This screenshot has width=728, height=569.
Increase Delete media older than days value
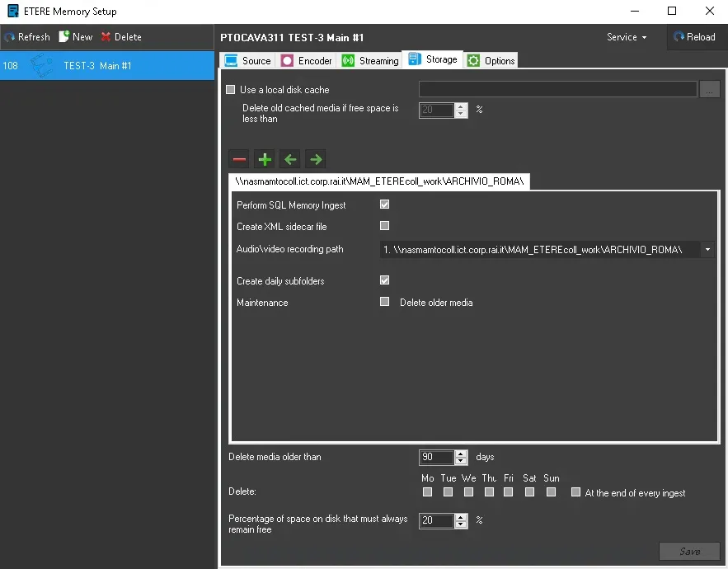(461, 454)
